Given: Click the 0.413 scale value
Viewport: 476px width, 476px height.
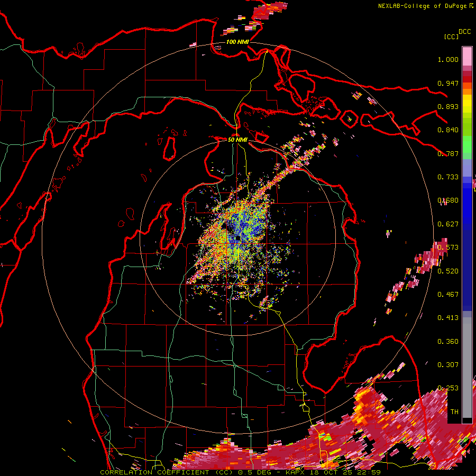Looking at the screenshot, I should tap(448, 318).
